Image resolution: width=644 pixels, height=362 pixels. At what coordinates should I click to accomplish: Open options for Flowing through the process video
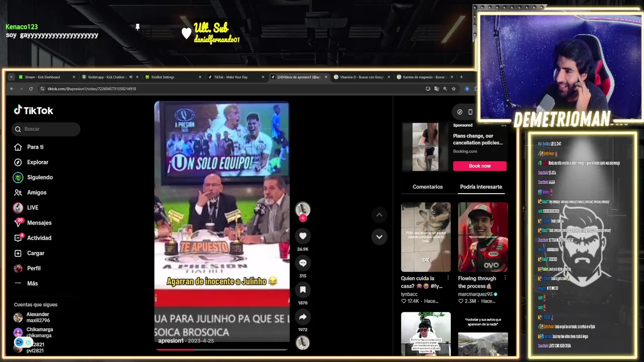(505, 278)
